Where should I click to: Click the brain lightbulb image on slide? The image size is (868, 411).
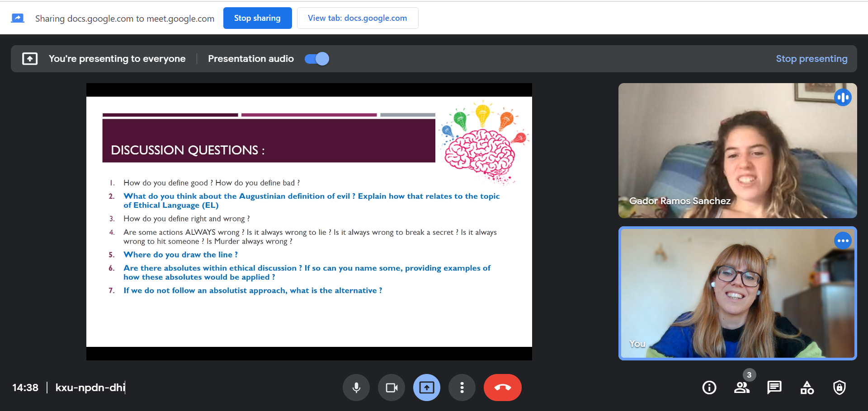point(485,142)
